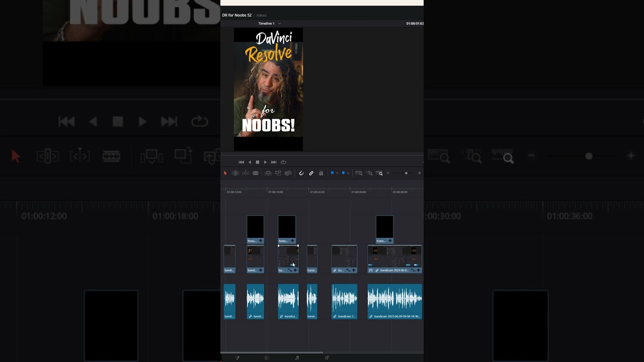Jump to first frame of timeline
The width and height of the screenshot is (644, 362).
(x=242, y=162)
